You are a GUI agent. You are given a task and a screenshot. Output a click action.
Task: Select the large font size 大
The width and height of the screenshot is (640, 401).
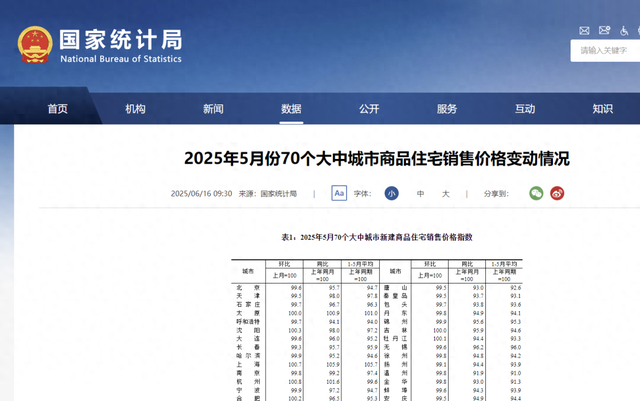coord(446,194)
